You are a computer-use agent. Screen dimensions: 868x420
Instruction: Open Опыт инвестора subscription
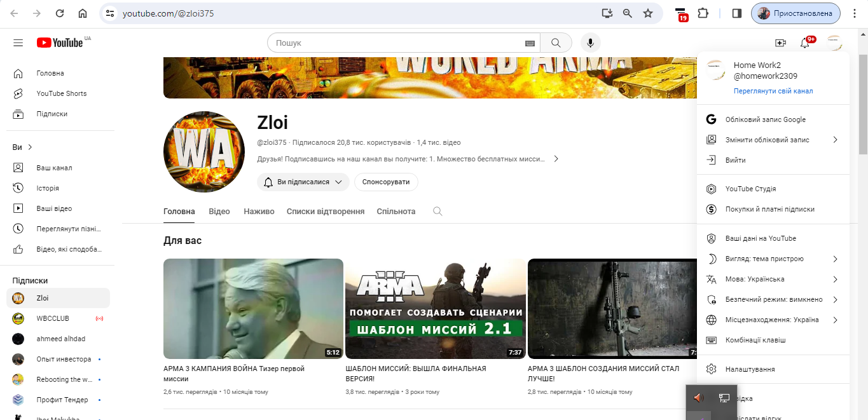[x=58, y=359]
